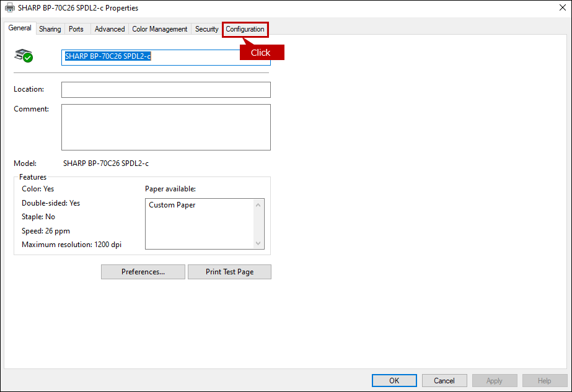The width and height of the screenshot is (572, 392).
Task: Click inside the Comment text box
Action: coord(165,127)
